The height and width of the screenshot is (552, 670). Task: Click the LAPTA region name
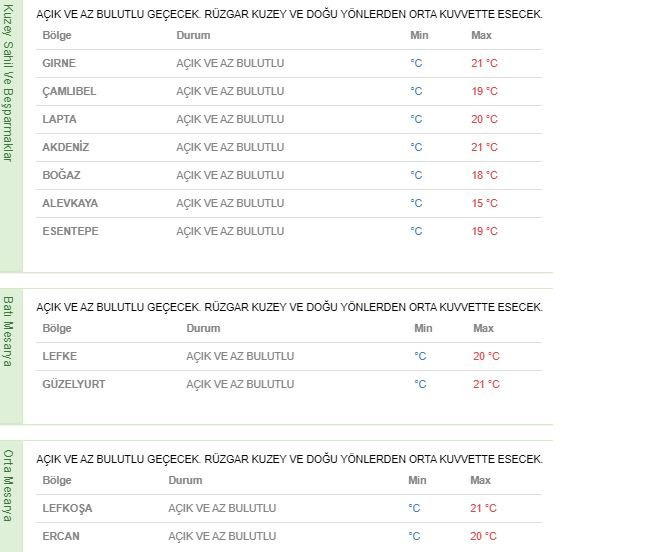[x=59, y=119]
